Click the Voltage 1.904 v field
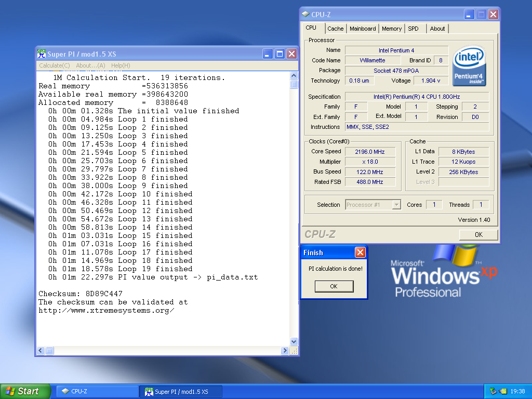Image resolution: width=532 pixels, height=399 pixels. coord(431,81)
